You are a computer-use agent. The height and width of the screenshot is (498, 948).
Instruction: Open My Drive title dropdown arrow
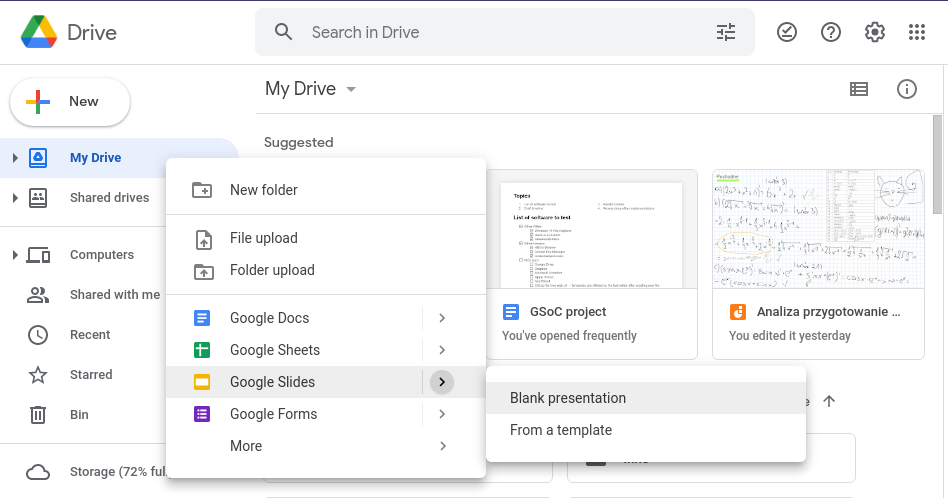point(351,89)
